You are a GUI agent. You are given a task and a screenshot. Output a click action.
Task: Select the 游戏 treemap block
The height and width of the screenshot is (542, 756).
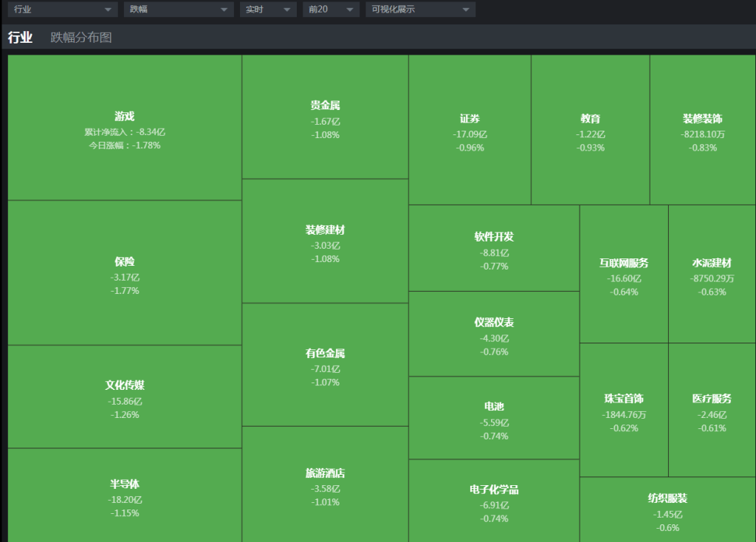click(x=124, y=127)
